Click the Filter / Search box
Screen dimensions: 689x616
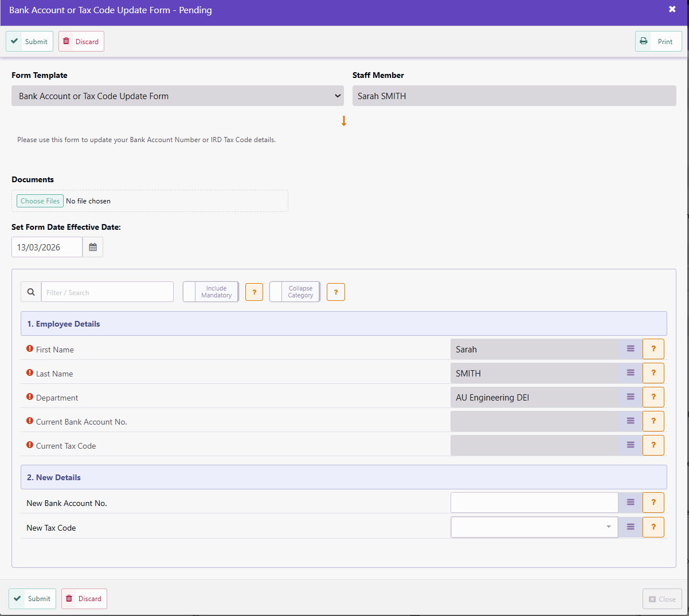coord(107,292)
